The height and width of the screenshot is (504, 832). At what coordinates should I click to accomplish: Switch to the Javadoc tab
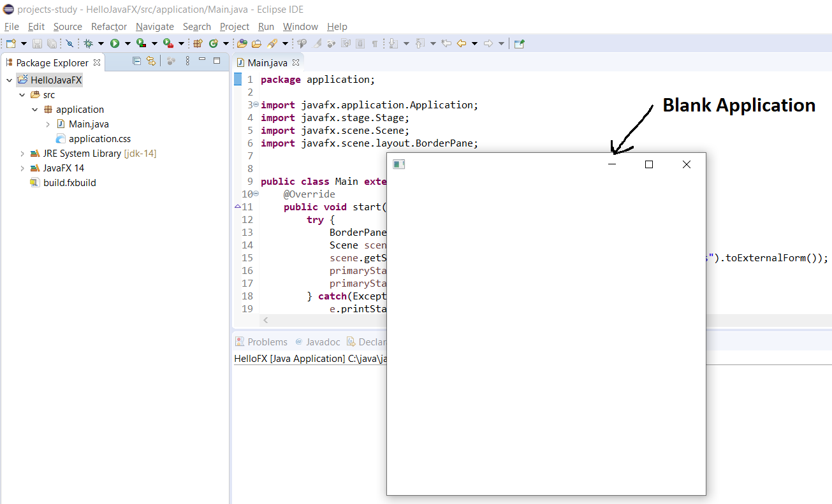point(317,342)
